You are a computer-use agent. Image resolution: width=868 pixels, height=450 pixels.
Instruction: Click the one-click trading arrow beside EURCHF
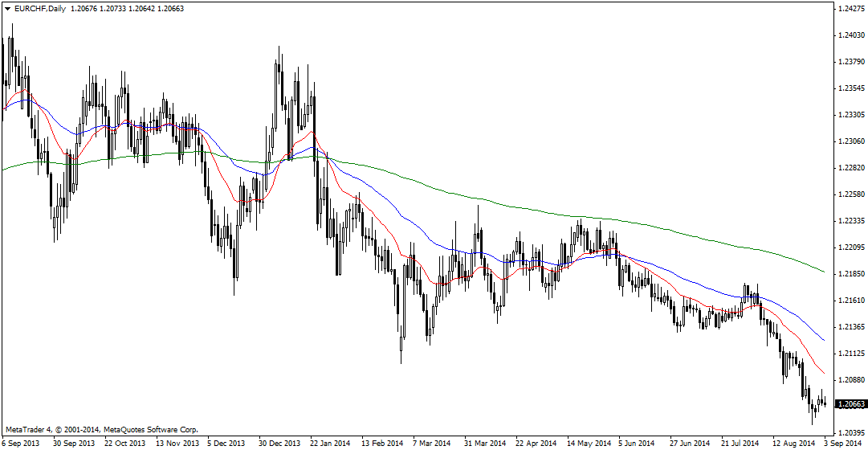[x=7, y=8]
